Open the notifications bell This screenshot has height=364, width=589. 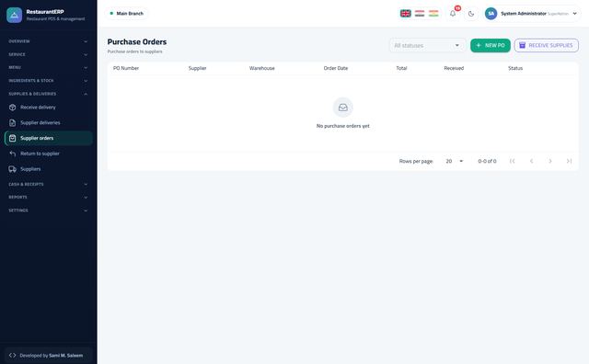click(453, 14)
